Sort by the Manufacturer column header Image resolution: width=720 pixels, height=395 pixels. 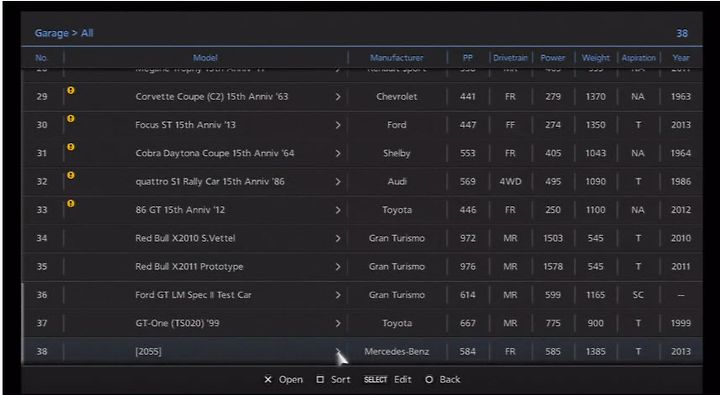pyautogui.click(x=397, y=58)
